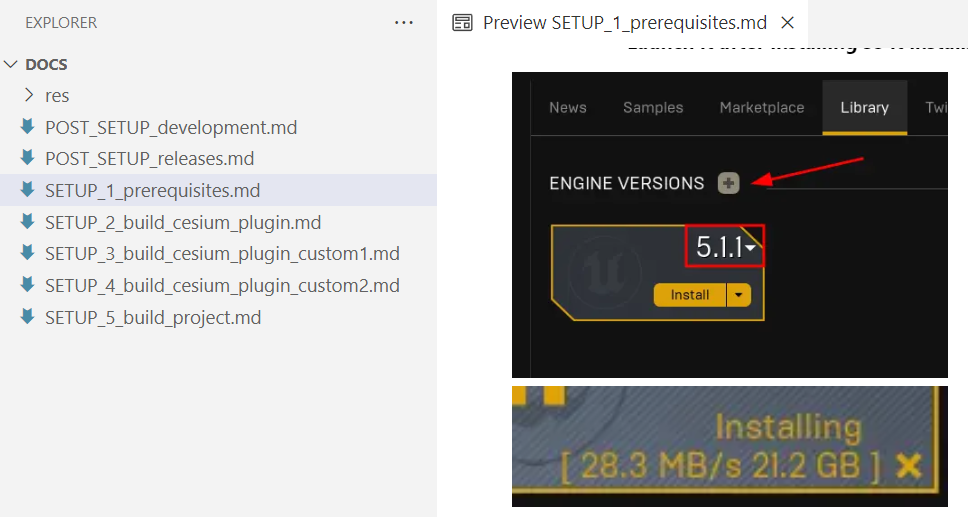Image resolution: width=968 pixels, height=517 pixels.
Task: Open Explorer more actions ellipsis menu
Action: click(x=404, y=22)
